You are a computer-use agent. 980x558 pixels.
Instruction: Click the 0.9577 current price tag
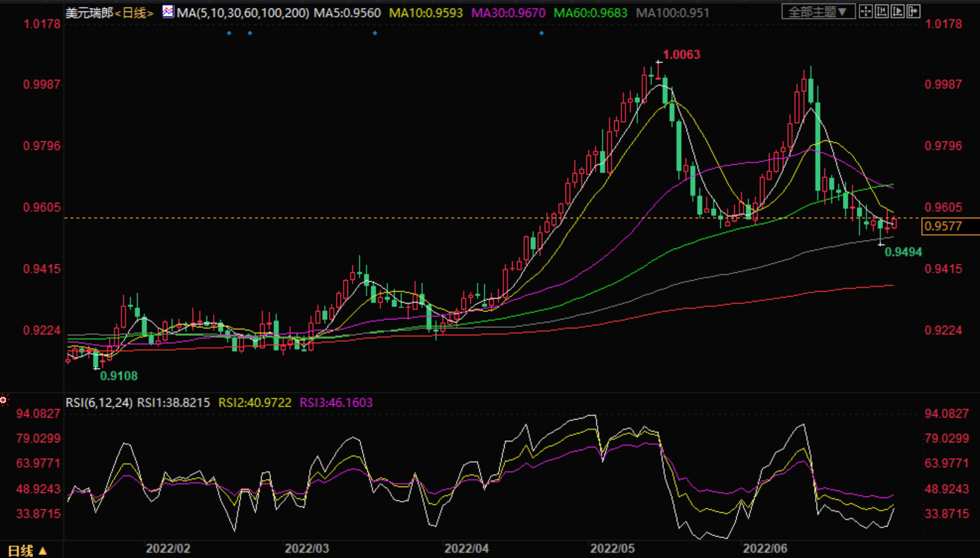click(943, 226)
